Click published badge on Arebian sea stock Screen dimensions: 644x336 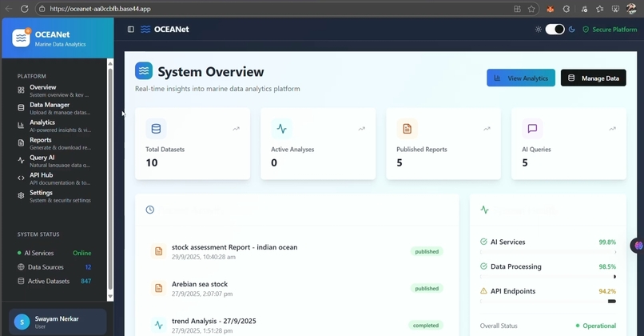point(427,288)
